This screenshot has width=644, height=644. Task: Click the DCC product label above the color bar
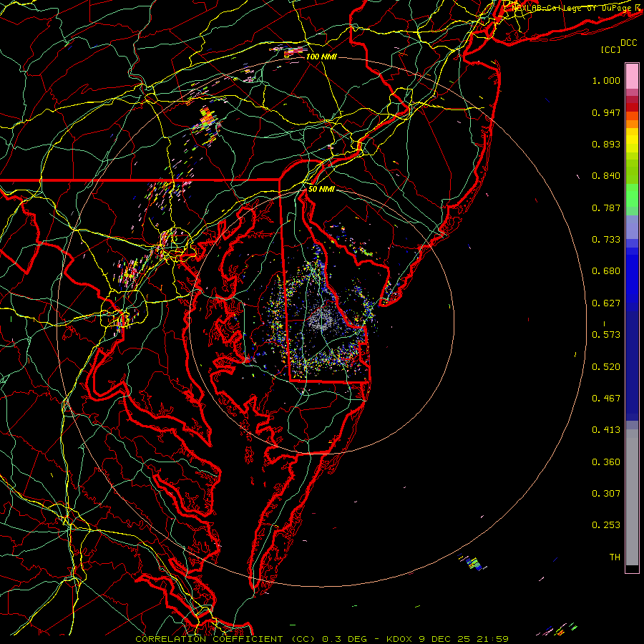[x=628, y=43]
